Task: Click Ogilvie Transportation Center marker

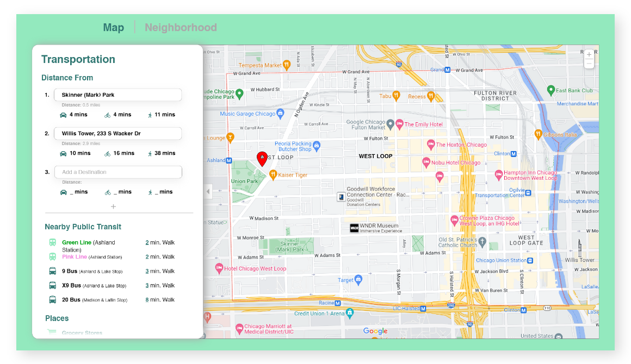Action: 528,193
